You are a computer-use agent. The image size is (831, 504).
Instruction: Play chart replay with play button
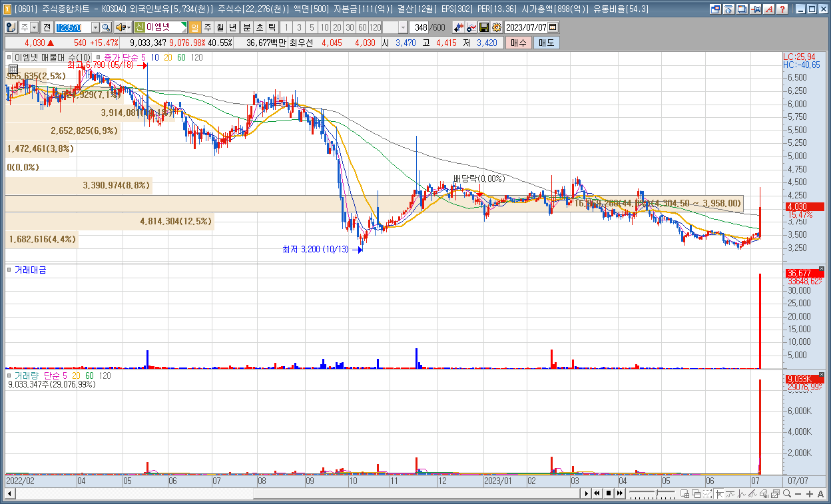(x=586, y=493)
